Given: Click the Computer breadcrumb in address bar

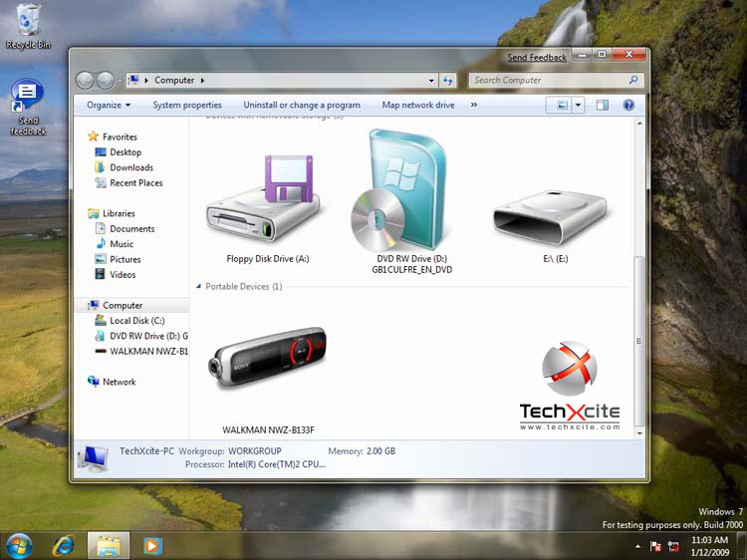Looking at the screenshot, I should (174, 80).
